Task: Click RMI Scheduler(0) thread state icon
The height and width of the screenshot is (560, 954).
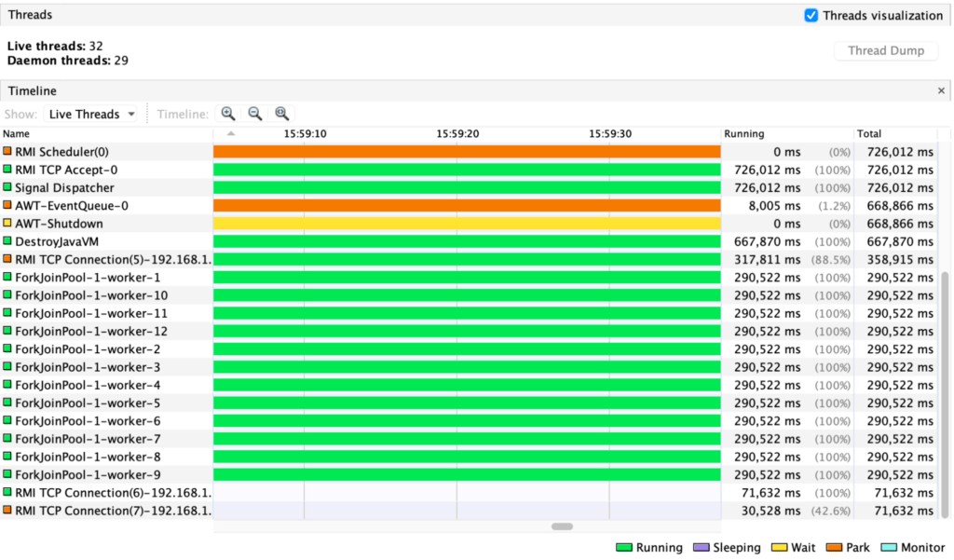Action: pyautogui.click(x=7, y=151)
